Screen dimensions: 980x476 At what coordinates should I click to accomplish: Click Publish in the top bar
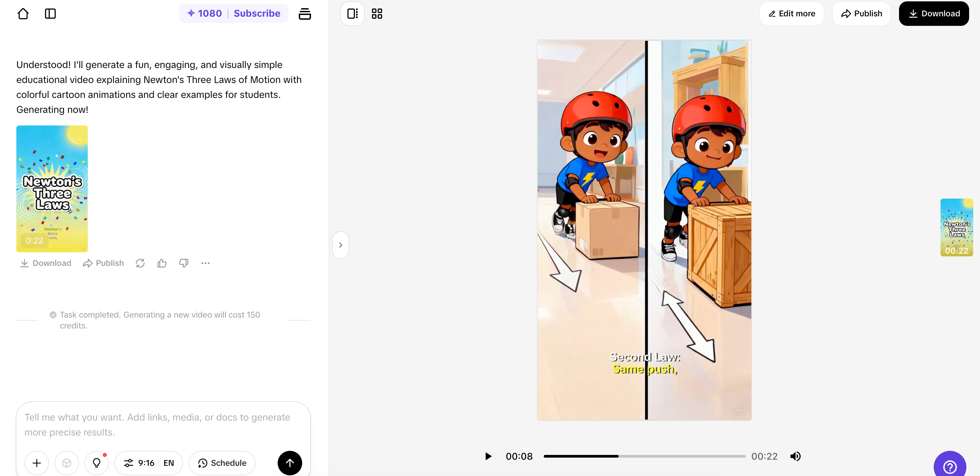tap(861, 14)
